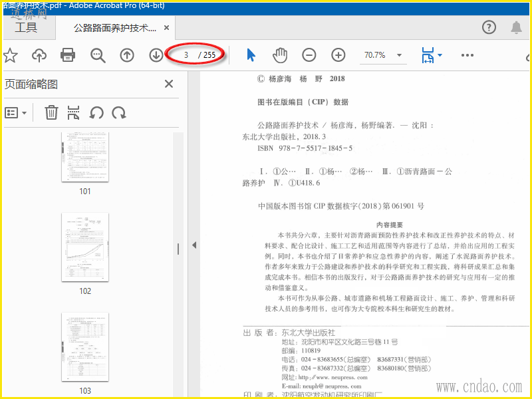Viewport: 532px width, 399px height.
Task: Select the fit width page display icon
Action: pos(428,55)
